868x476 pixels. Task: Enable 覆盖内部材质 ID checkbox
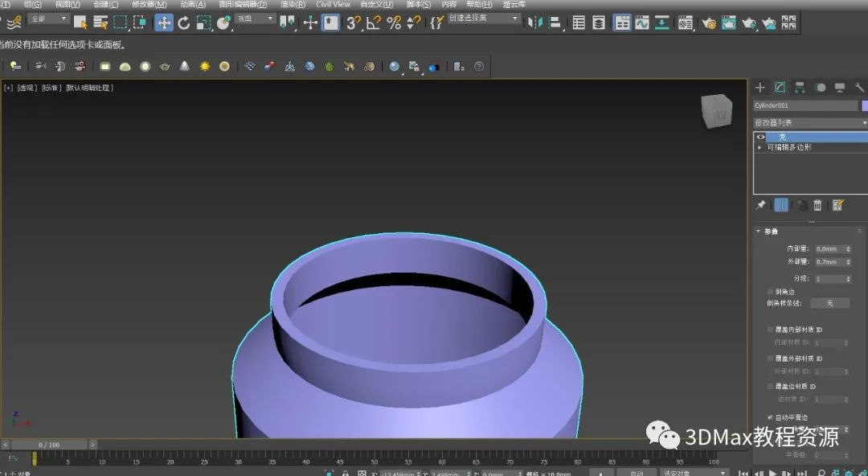pyautogui.click(x=770, y=330)
